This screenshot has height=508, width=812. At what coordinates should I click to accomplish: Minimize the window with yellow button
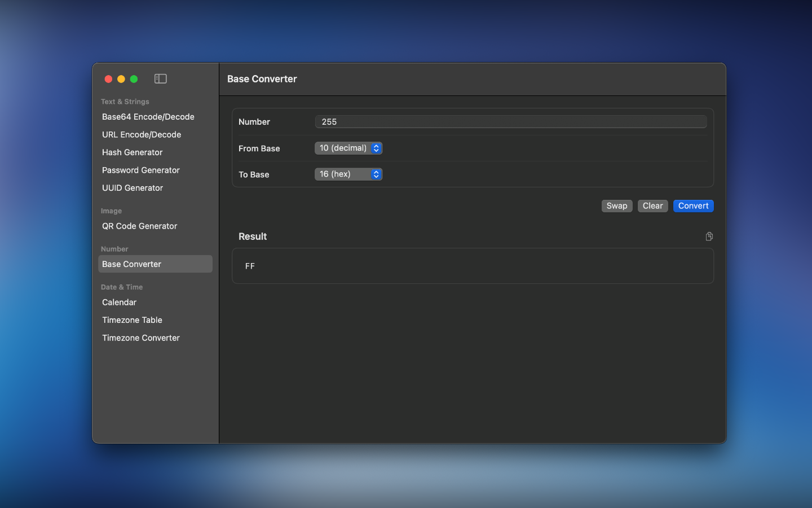tap(121, 79)
